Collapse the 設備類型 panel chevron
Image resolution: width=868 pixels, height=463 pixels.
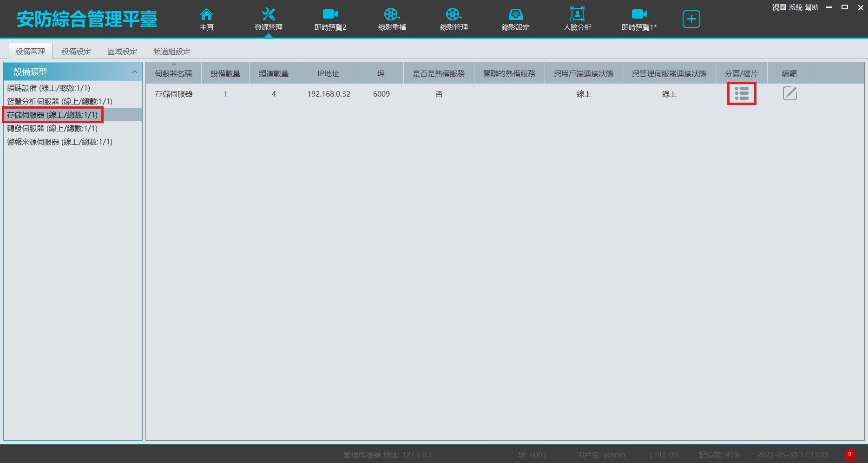coord(135,72)
